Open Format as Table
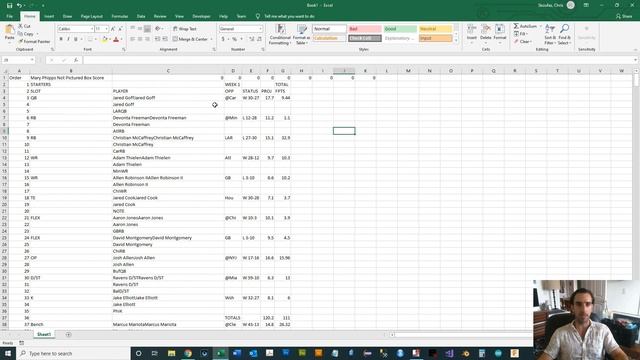 tap(302, 34)
